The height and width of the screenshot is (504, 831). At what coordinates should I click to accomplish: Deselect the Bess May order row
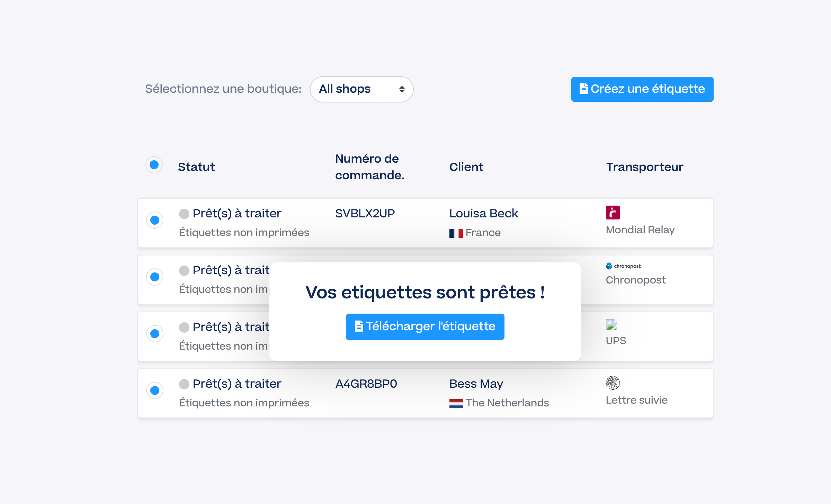(x=155, y=390)
